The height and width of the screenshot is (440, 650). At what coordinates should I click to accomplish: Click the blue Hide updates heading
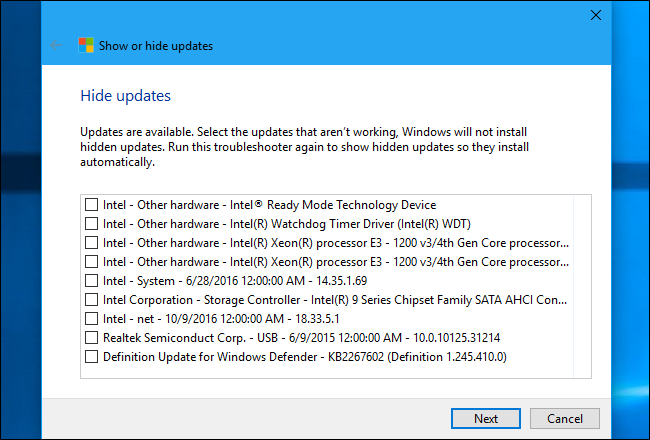(125, 96)
